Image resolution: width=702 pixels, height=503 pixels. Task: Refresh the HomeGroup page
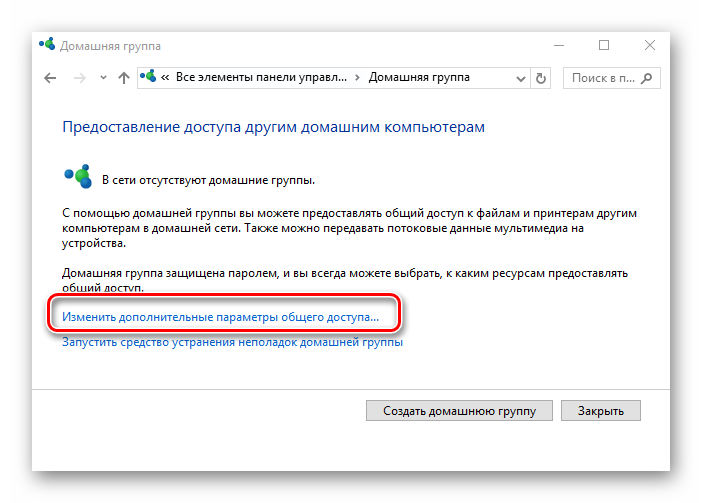pyautogui.click(x=541, y=78)
